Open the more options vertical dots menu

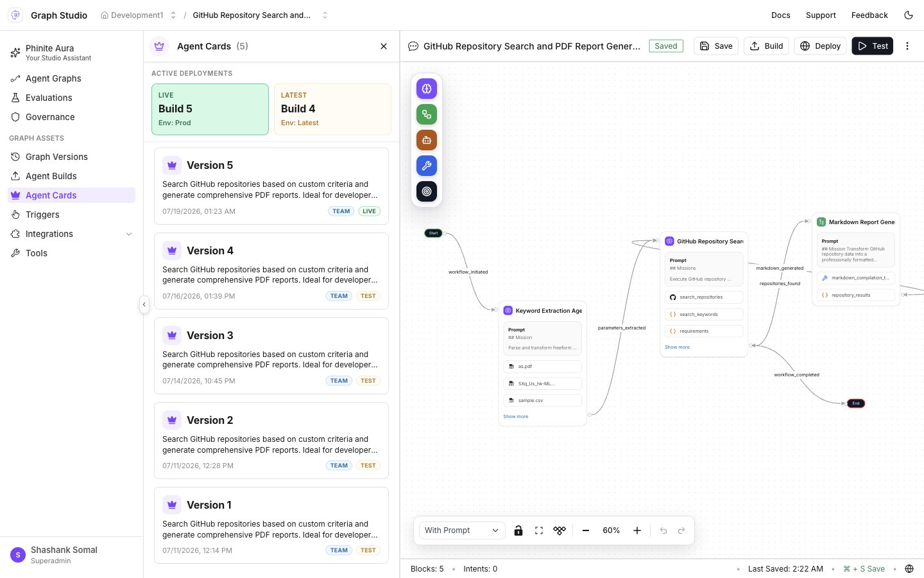pyautogui.click(x=907, y=46)
